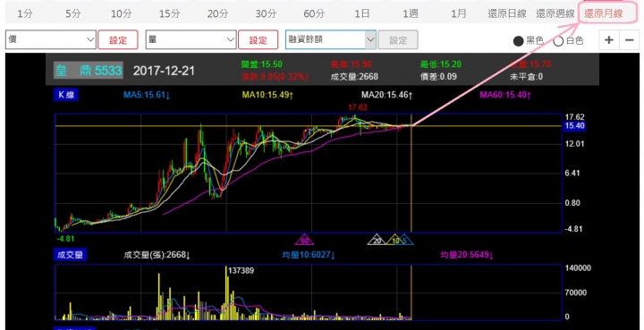
Task: Click 設定 button next to 價 dropdown
Action: pyautogui.click(x=118, y=40)
